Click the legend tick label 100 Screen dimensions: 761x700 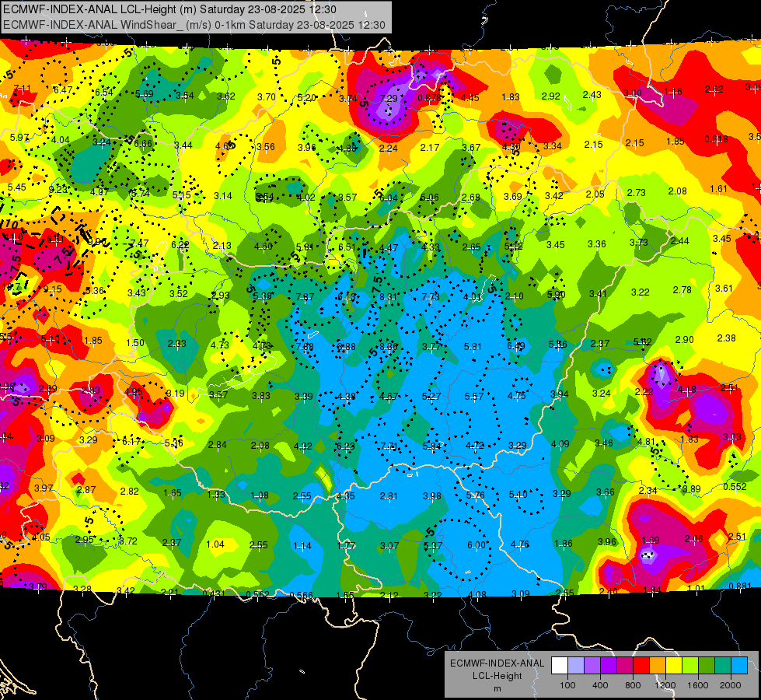(568, 685)
